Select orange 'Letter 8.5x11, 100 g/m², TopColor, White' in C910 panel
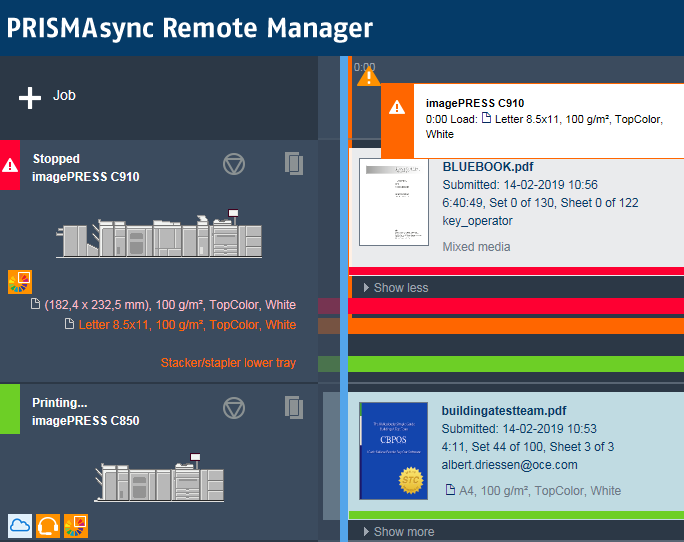The image size is (684, 542). click(187, 325)
